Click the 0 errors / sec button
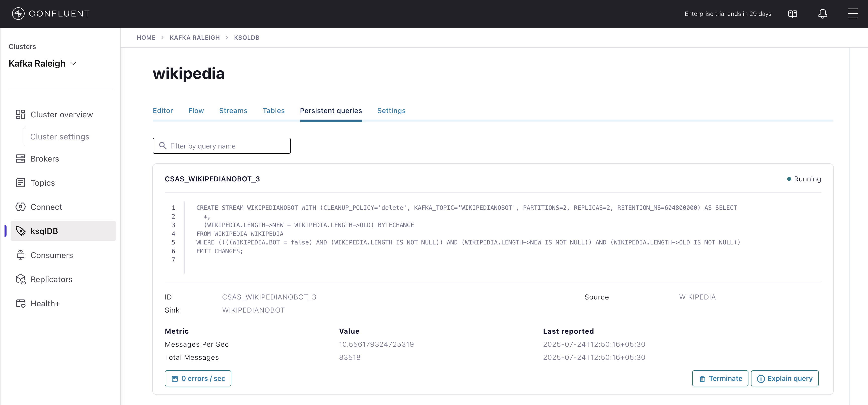868x405 pixels. [198, 378]
